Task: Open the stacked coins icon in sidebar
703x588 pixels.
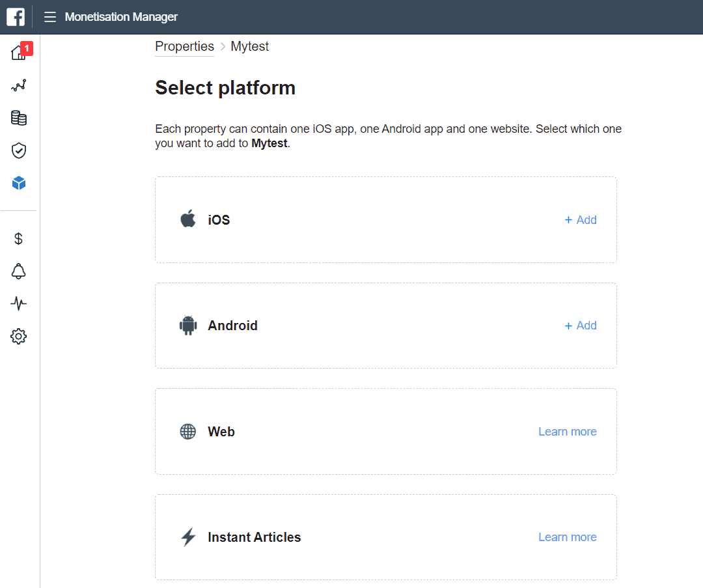Action: (19, 118)
